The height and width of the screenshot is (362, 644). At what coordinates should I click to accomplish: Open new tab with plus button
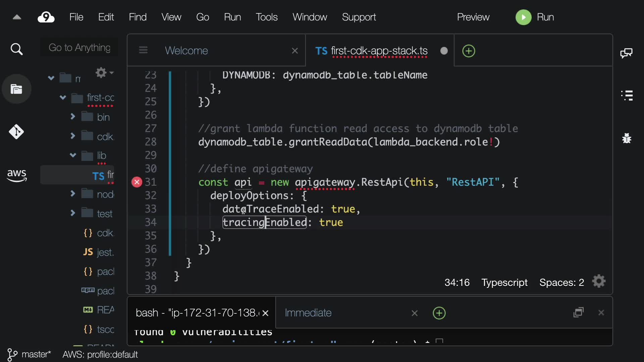pos(469,51)
